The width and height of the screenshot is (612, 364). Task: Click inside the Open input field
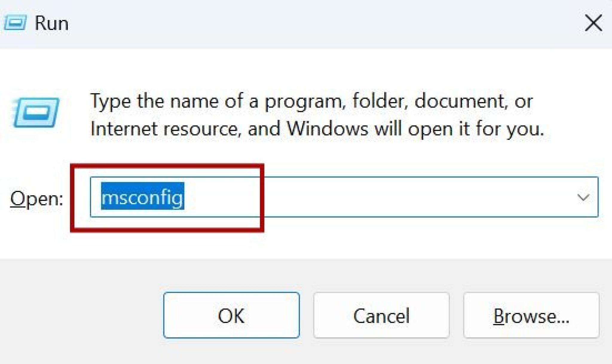click(269, 198)
